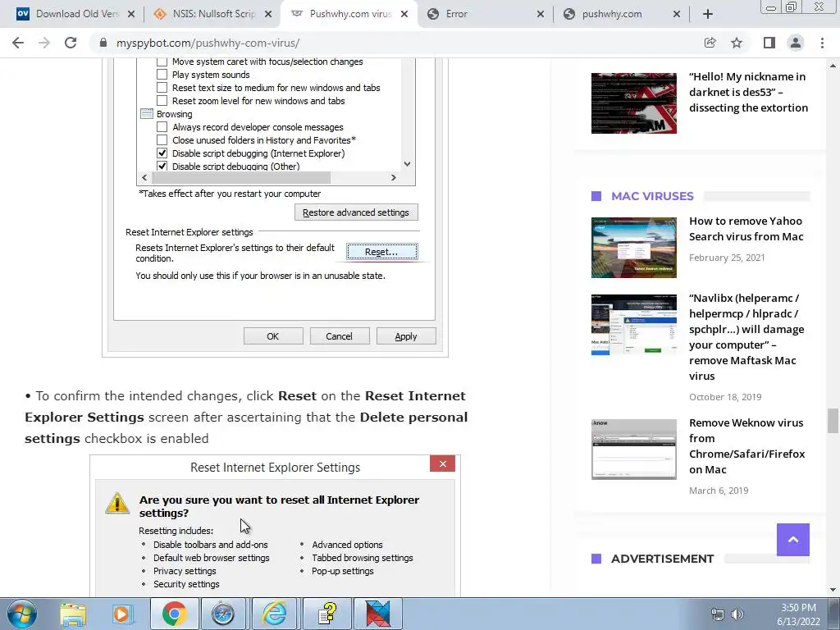Toggle Always record developer console messages
The width and height of the screenshot is (840, 630).
[x=162, y=127]
